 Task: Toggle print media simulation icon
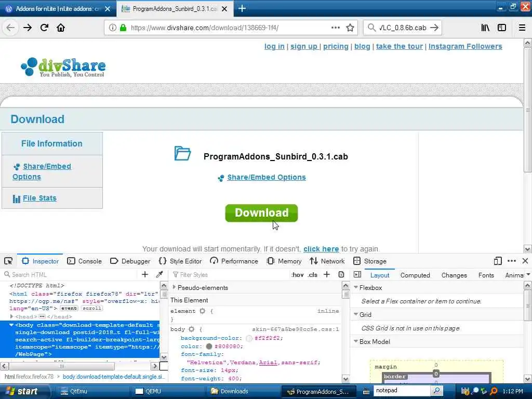pos(341,274)
